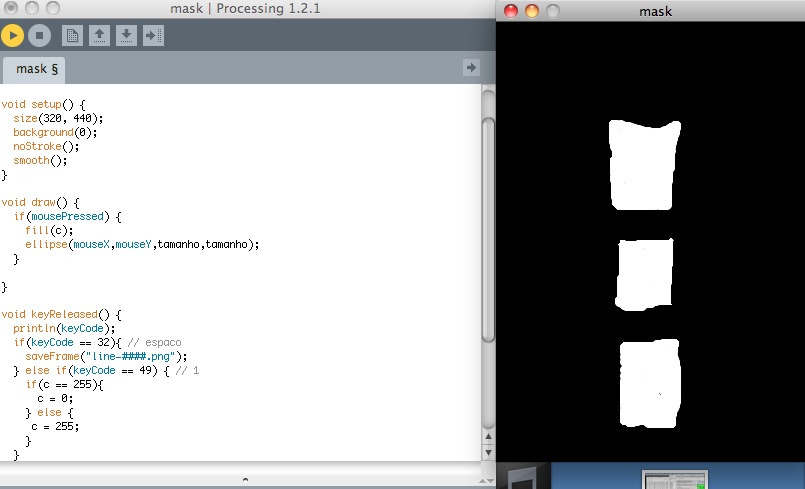The height and width of the screenshot is (489, 805).
Task: Click the top white shape in mask window
Action: pyautogui.click(x=644, y=165)
